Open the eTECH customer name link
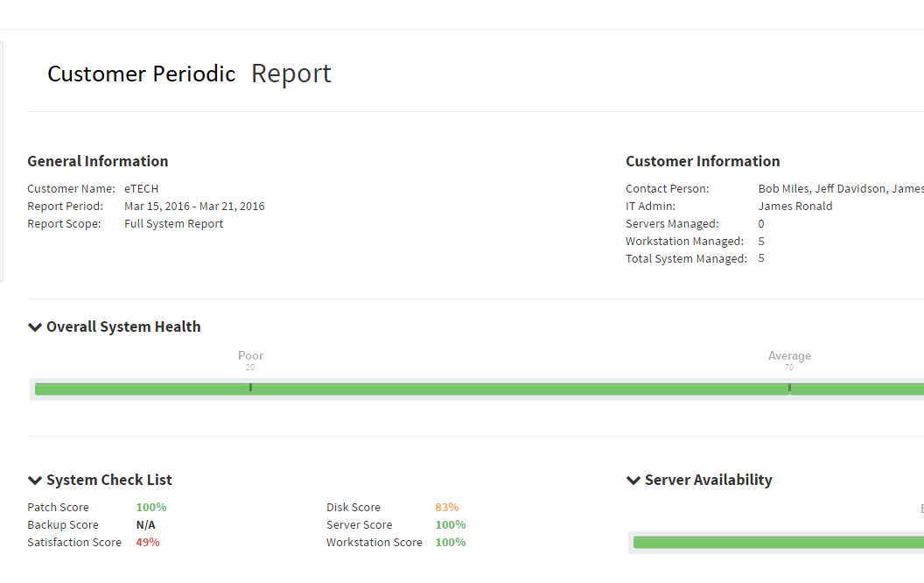This screenshot has width=924, height=583. tap(141, 188)
